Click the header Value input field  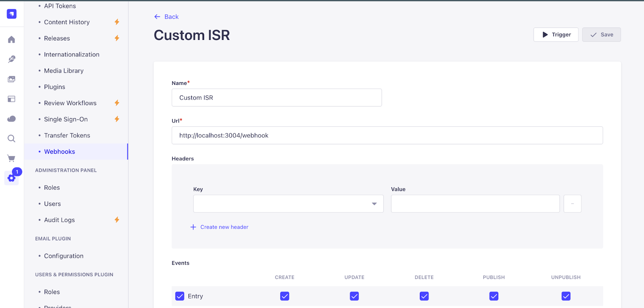pos(475,204)
